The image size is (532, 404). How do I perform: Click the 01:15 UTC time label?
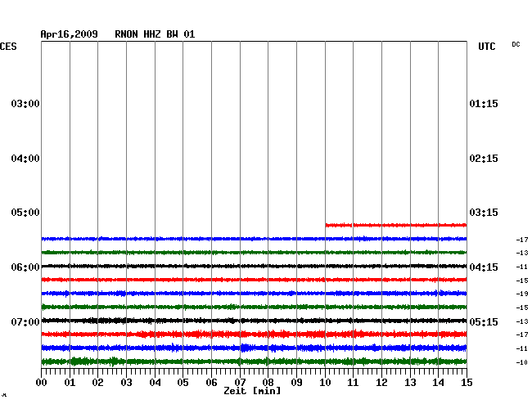(484, 104)
